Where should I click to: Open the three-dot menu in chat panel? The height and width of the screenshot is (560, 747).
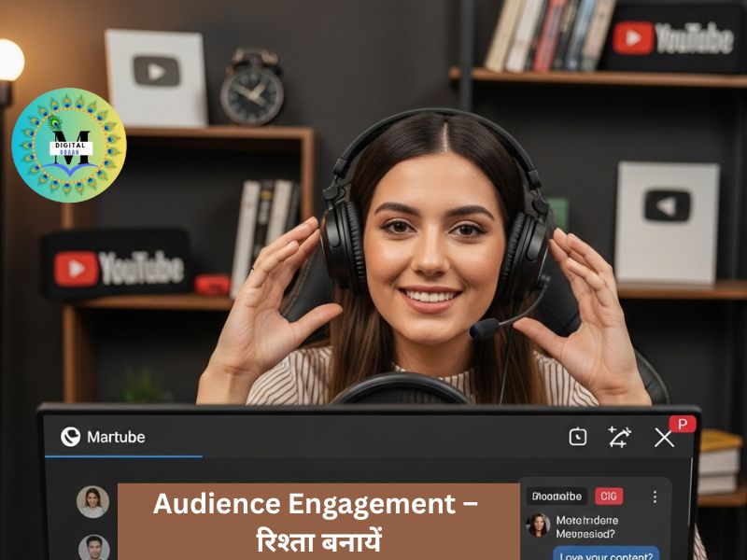655,497
